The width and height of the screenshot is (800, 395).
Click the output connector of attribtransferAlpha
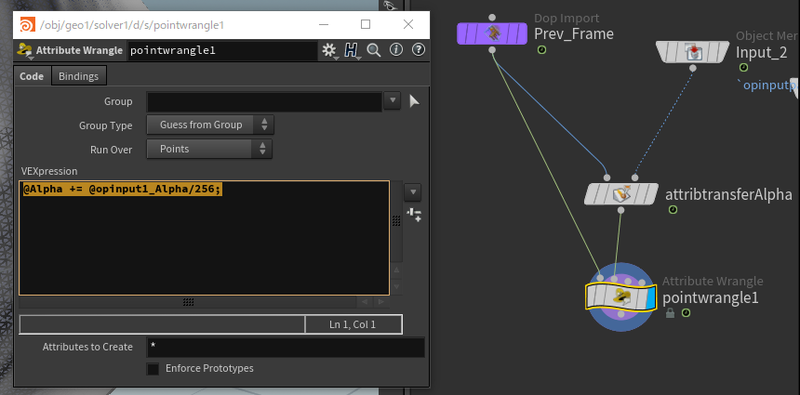(x=620, y=210)
